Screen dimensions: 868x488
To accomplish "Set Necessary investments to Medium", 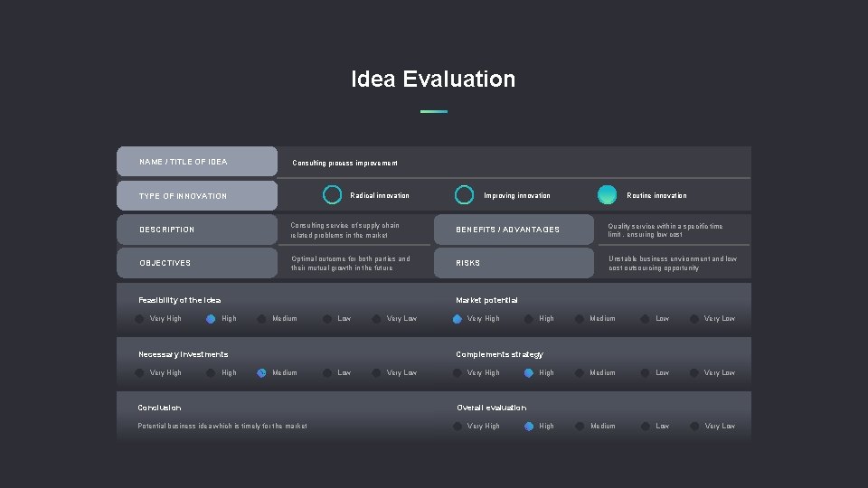I will [x=261, y=372].
